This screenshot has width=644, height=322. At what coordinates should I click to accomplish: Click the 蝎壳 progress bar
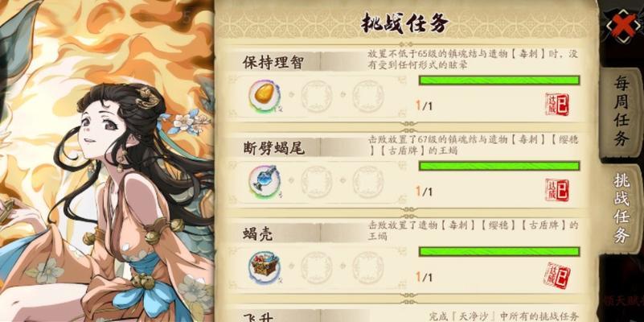[x=499, y=251]
